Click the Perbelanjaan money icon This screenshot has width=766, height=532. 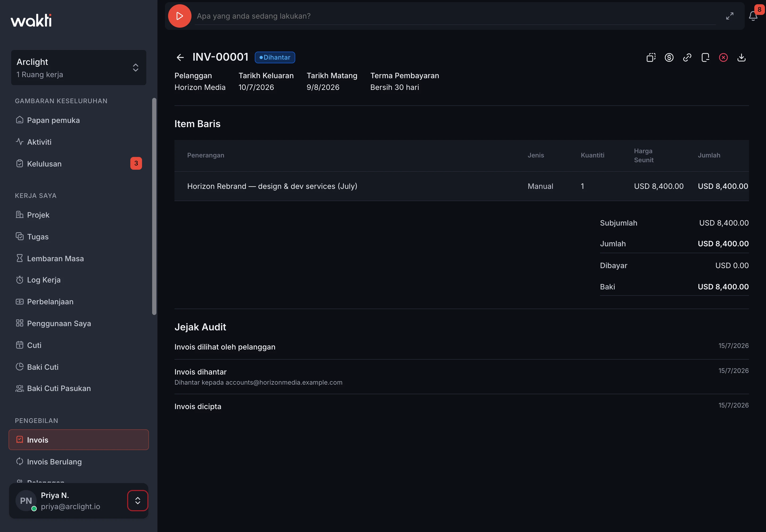pyautogui.click(x=20, y=302)
